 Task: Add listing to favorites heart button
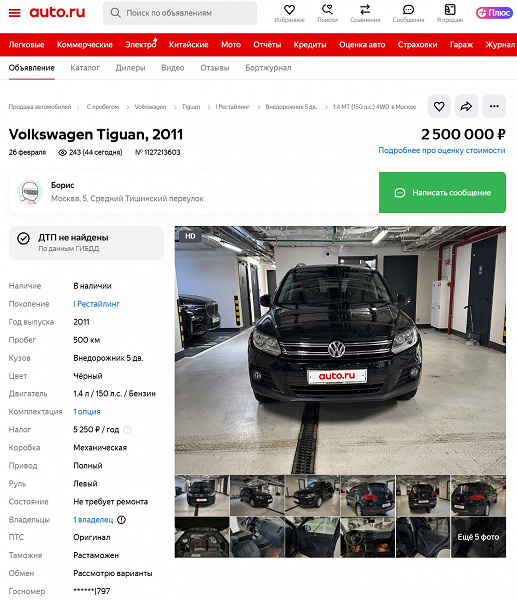(x=439, y=106)
